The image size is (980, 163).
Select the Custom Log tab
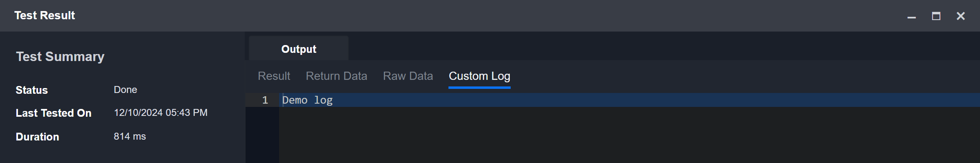479,76
